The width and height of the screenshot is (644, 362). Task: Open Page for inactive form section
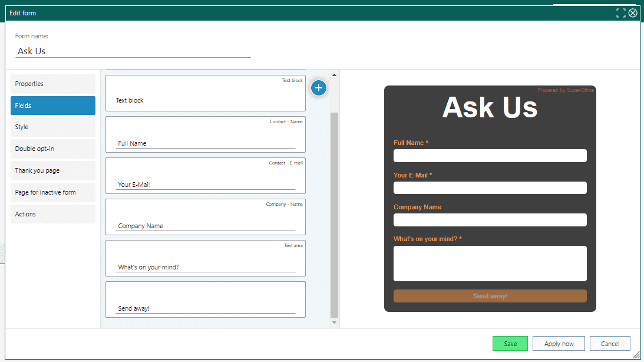point(53,192)
